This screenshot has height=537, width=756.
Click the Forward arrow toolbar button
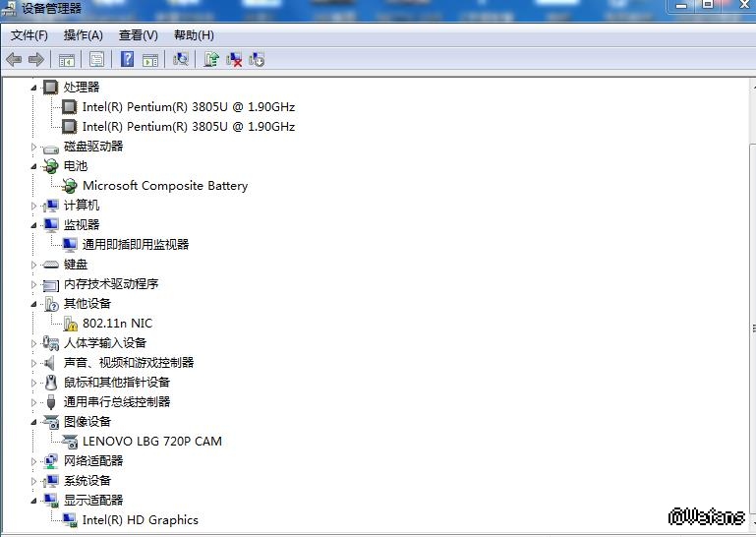[36, 60]
